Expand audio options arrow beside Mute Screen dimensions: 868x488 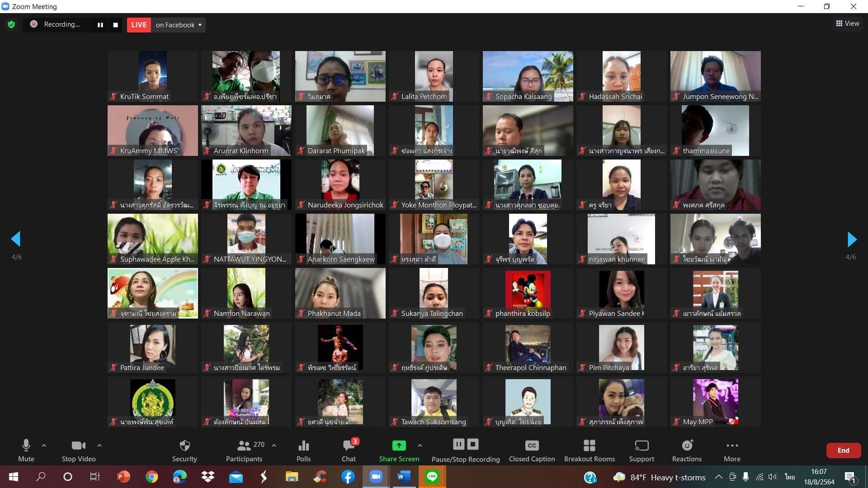coord(44,446)
